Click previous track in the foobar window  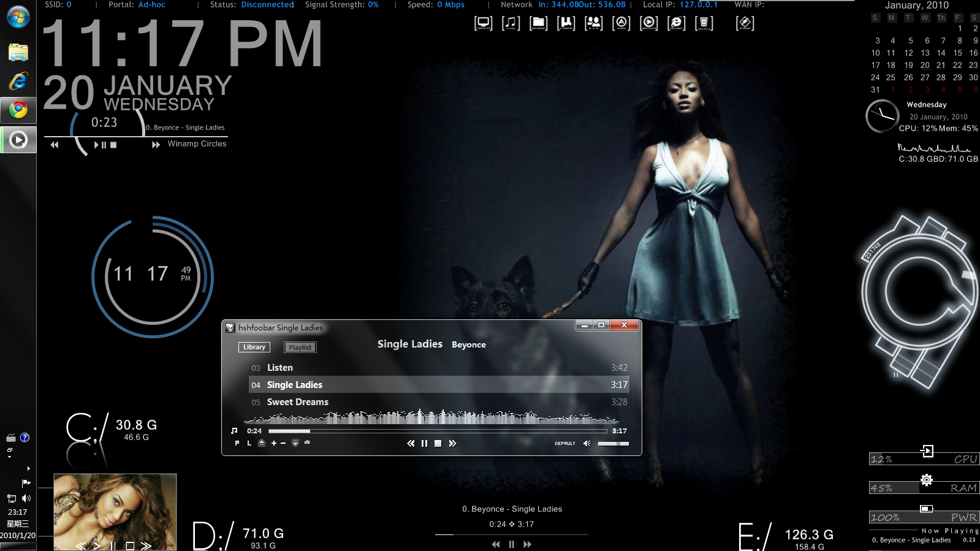(411, 443)
